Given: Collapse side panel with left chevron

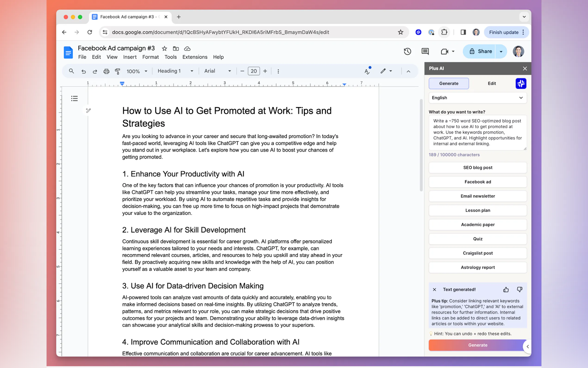Looking at the screenshot, I should click(x=528, y=347).
